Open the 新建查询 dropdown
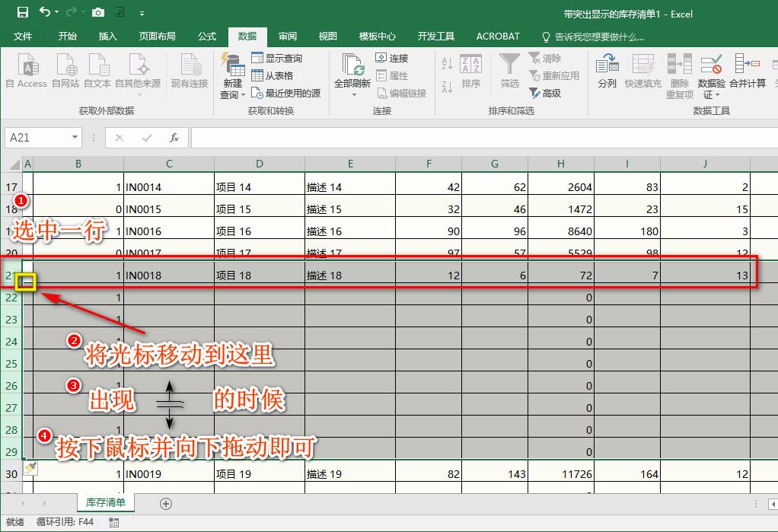The height and width of the screenshot is (532, 778). point(232,76)
